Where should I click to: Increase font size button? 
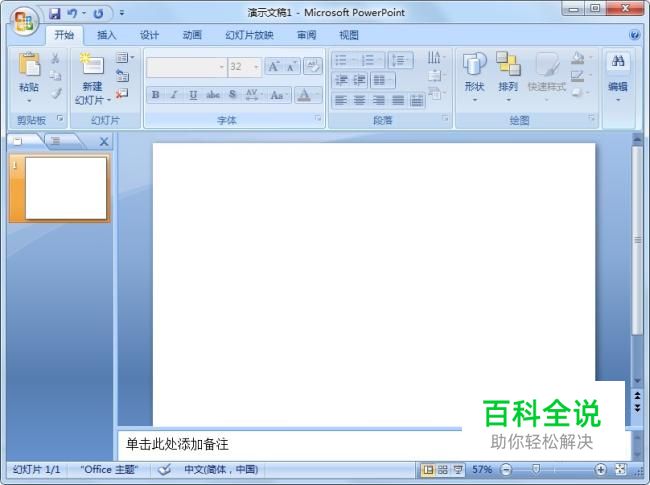[x=273, y=67]
